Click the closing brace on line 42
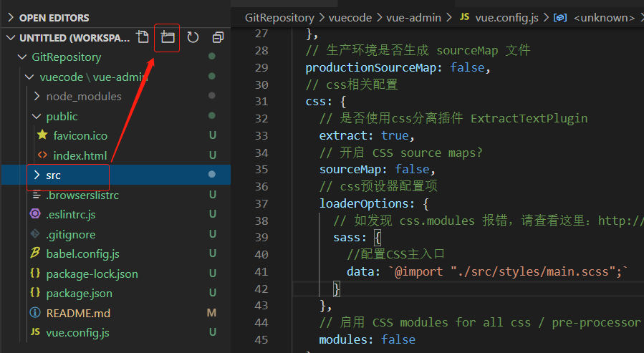Viewport: 644px width, 353px height. click(x=337, y=289)
